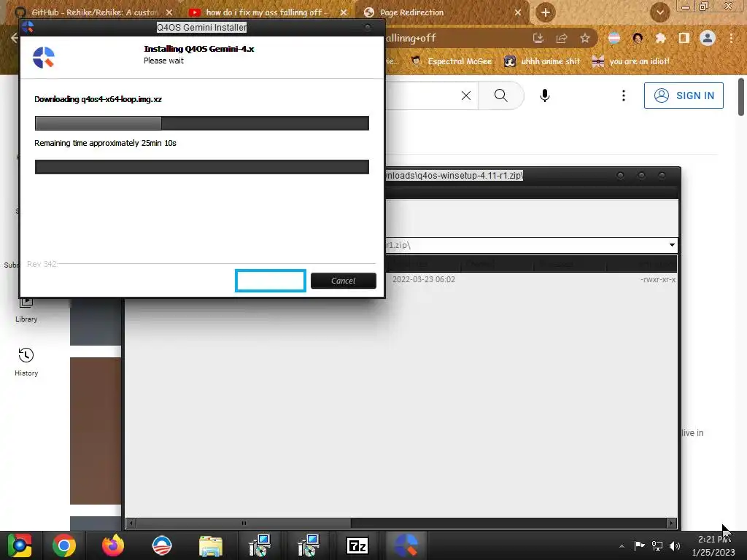Click the 7-Zip scrollbar left arrow

click(x=131, y=523)
